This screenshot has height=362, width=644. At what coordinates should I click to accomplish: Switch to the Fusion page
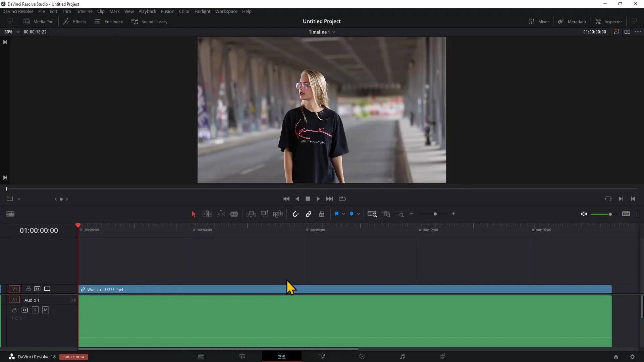point(322,357)
